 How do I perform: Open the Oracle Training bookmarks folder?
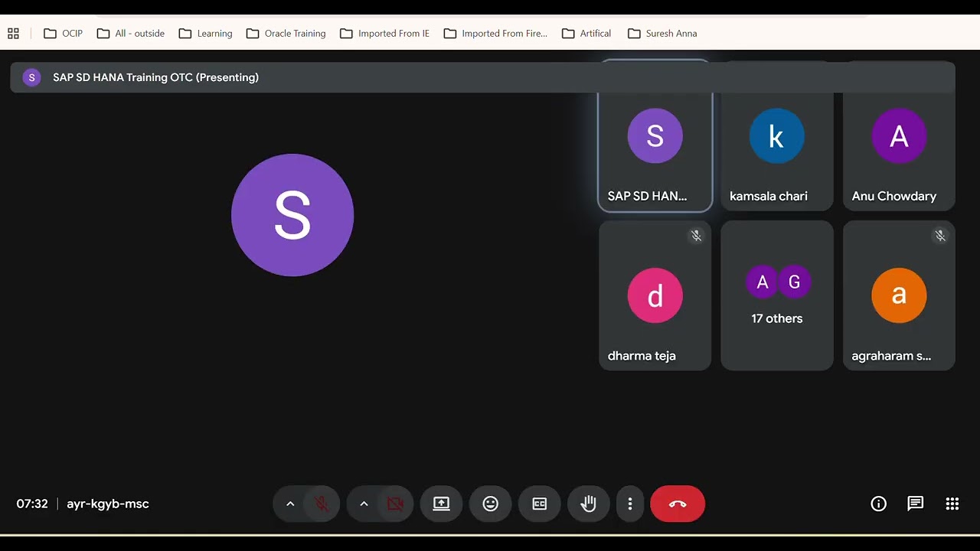286,34
